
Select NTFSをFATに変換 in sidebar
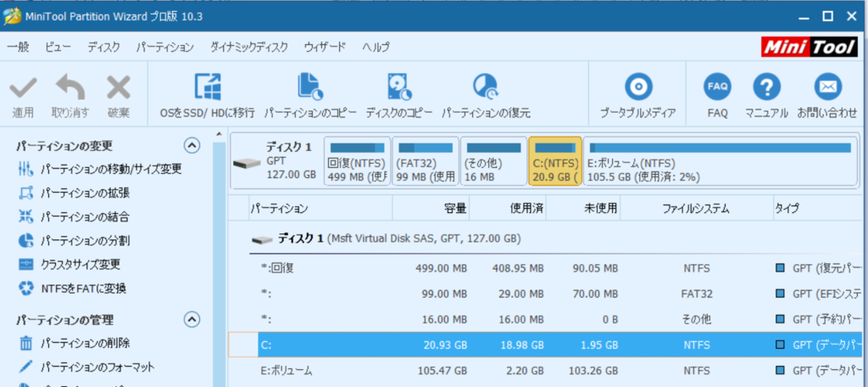(x=72, y=289)
